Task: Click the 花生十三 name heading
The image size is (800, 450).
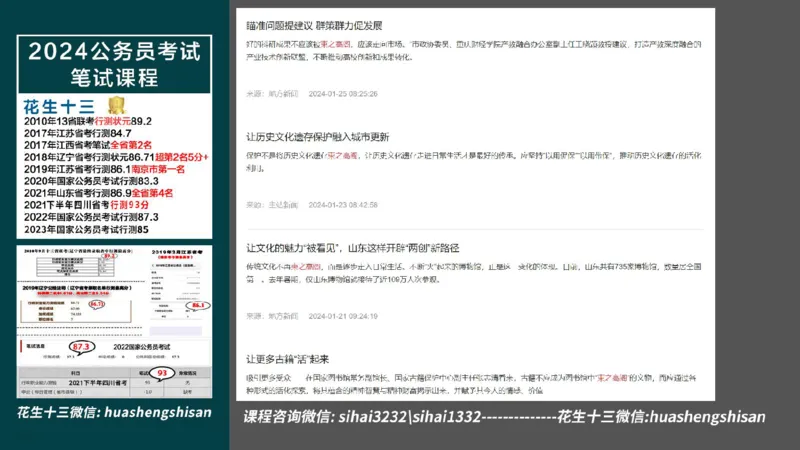Action: click(59, 107)
